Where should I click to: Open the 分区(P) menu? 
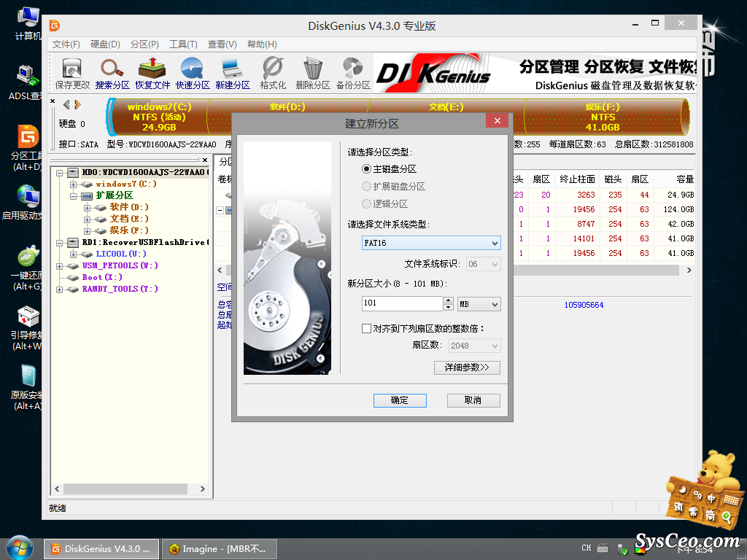144,44
